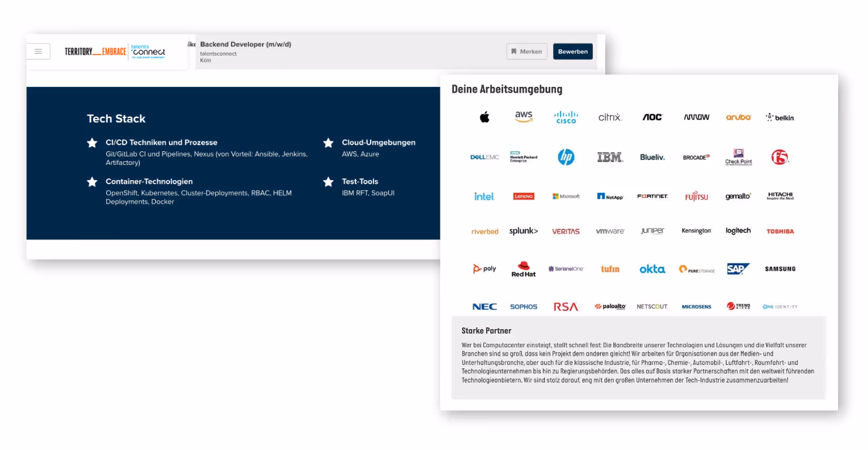Click the star beside Test-Tools
Image resolution: width=868 pixels, height=450 pixels.
point(328,182)
